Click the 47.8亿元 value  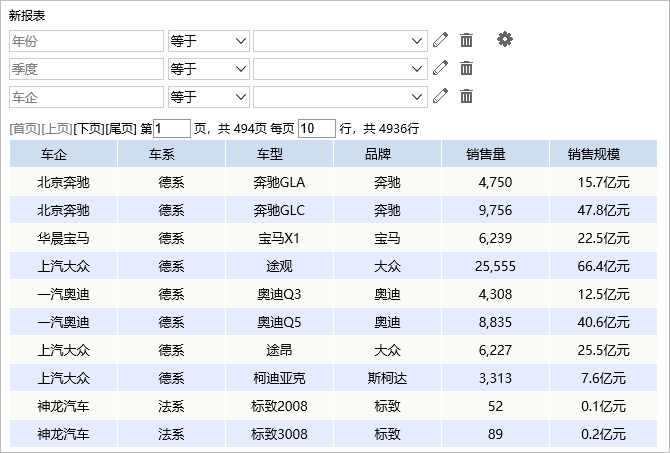[x=603, y=210]
